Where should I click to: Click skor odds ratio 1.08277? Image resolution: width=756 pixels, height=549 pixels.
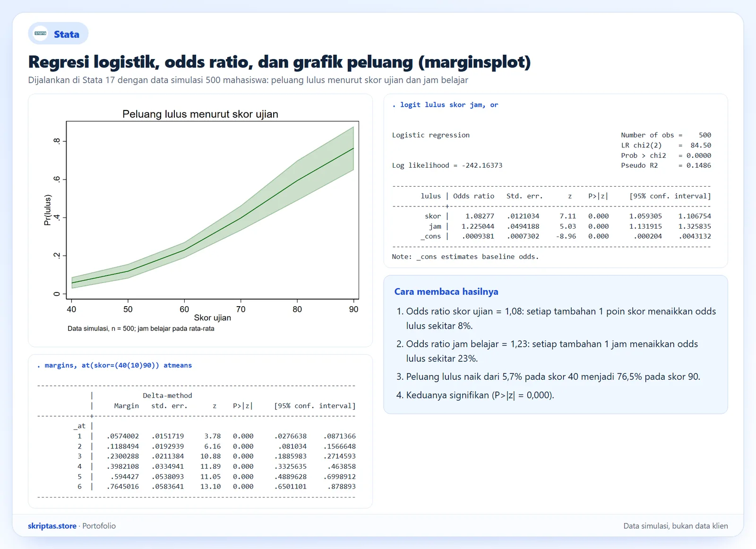click(480, 216)
